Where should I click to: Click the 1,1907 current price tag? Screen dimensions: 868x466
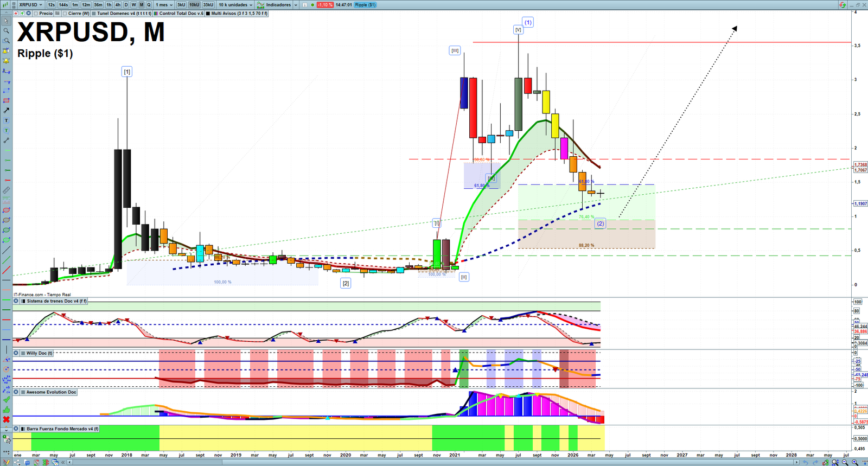click(861, 203)
